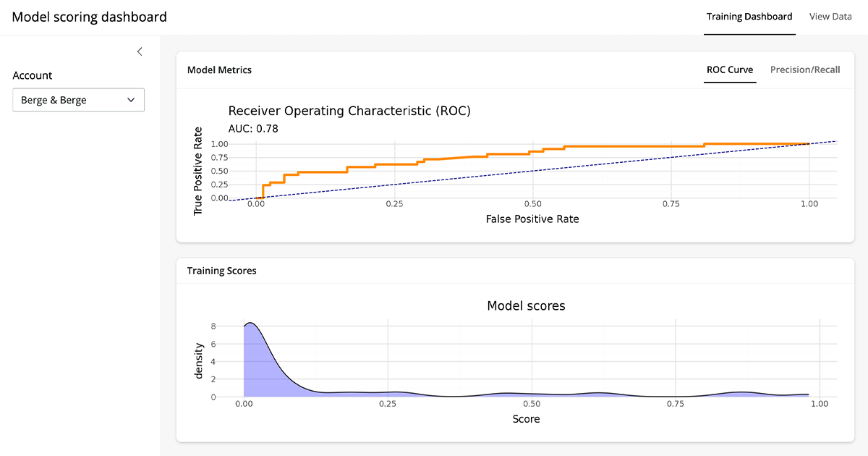
Task: Open the Precision/Recall tab
Action: [804, 69]
